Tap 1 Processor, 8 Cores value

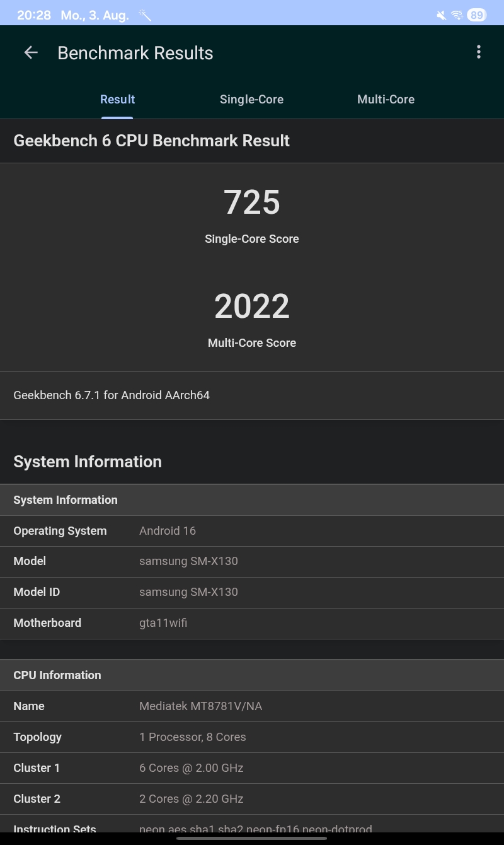click(193, 737)
